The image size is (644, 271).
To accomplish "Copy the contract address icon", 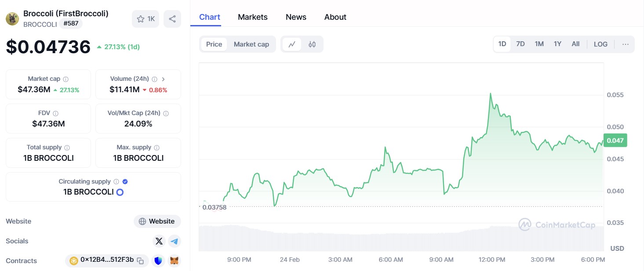I will point(140,261).
